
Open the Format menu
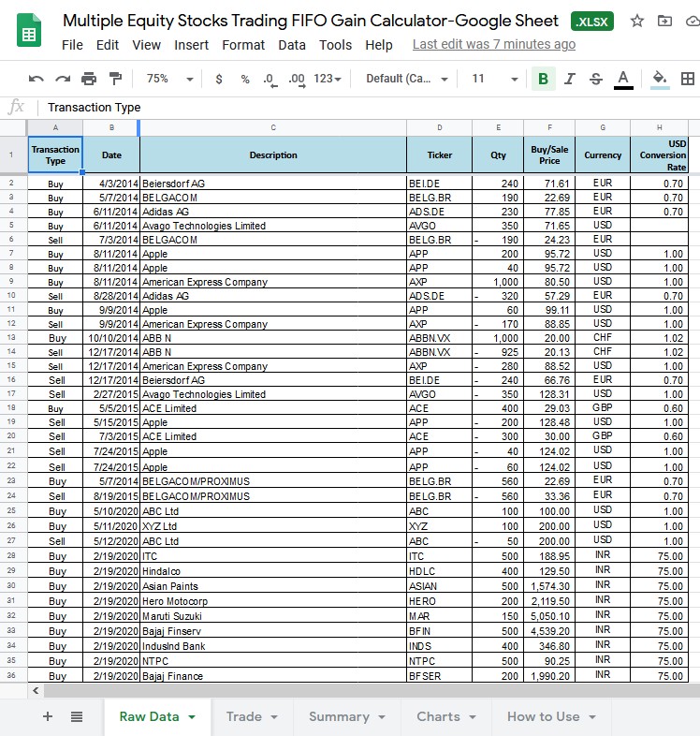coord(243,45)
